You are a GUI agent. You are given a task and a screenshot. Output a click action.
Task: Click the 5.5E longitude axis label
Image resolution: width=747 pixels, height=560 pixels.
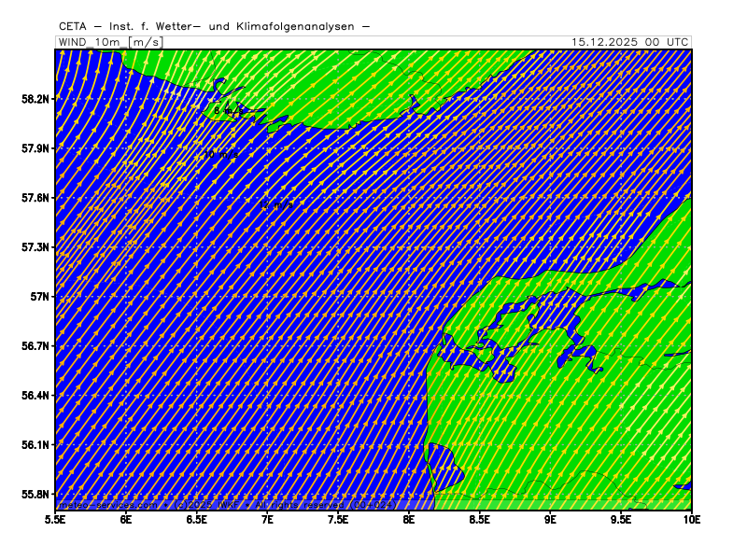pos(56,518)
